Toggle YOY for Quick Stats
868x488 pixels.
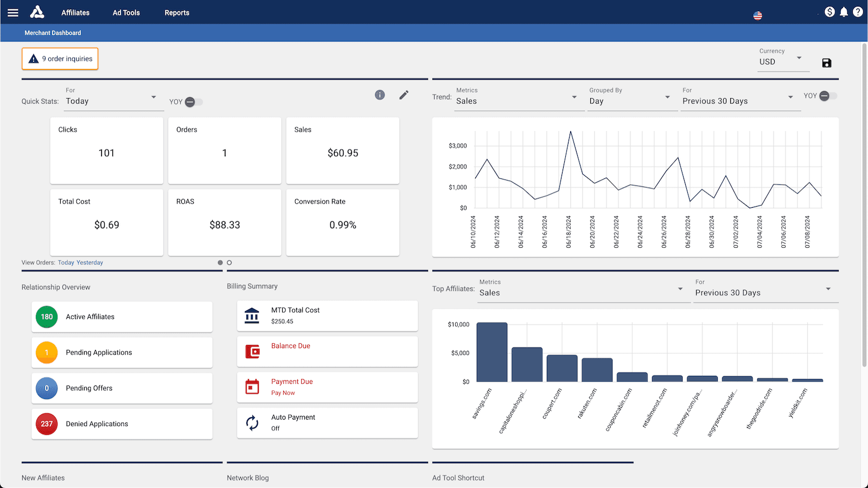tap(193, 101)
